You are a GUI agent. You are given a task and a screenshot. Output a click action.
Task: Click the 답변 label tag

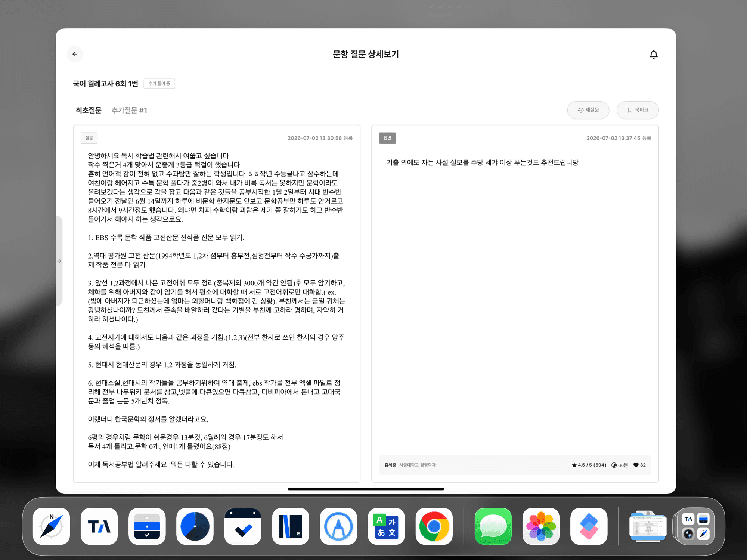(387, 138)
